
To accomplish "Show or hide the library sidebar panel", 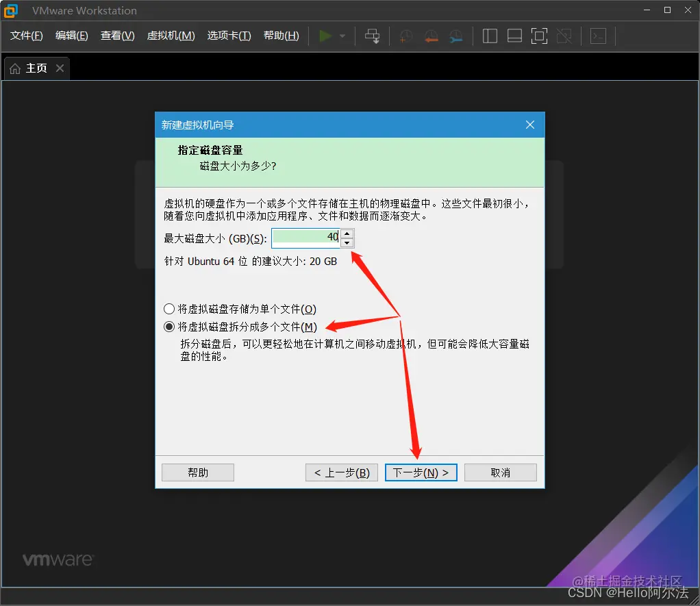I will pos(490,36).
